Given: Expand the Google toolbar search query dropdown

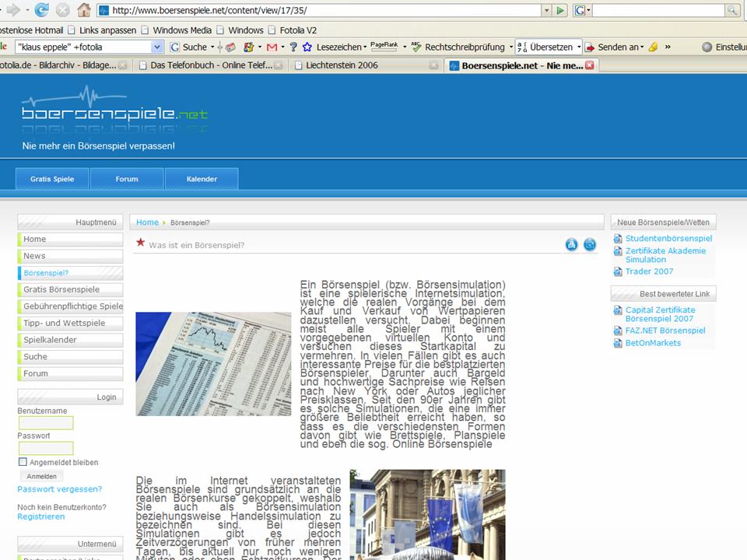Looking at the screenshot, I should pos(158,47).
